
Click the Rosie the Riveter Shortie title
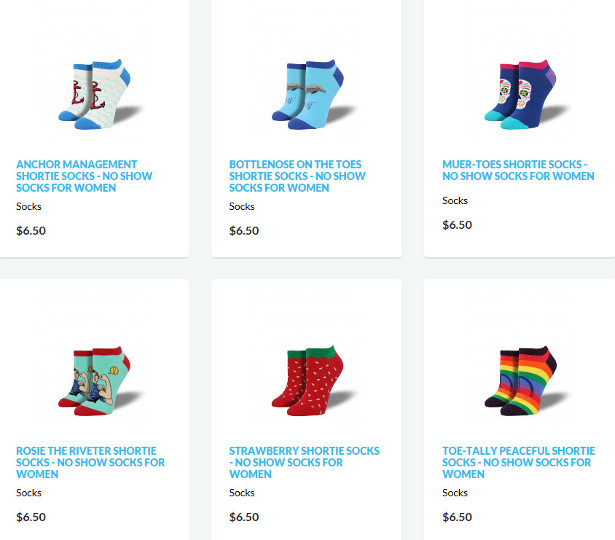91,462
